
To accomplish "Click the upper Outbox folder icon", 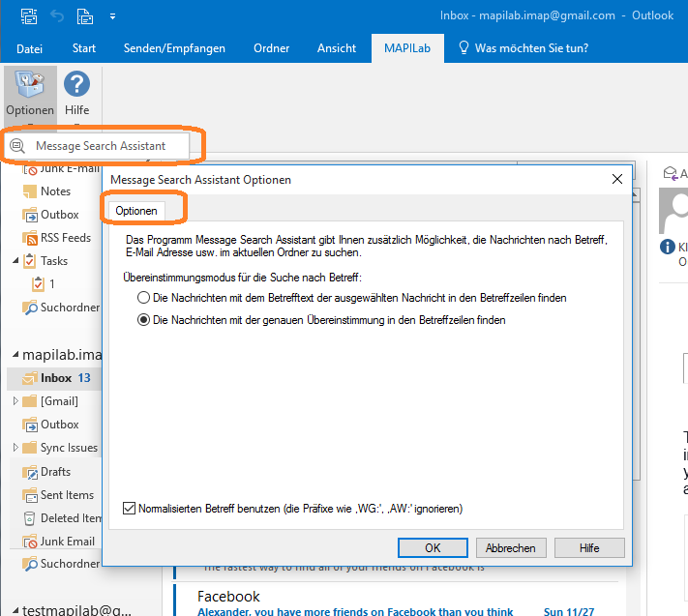I will [30, 215].
